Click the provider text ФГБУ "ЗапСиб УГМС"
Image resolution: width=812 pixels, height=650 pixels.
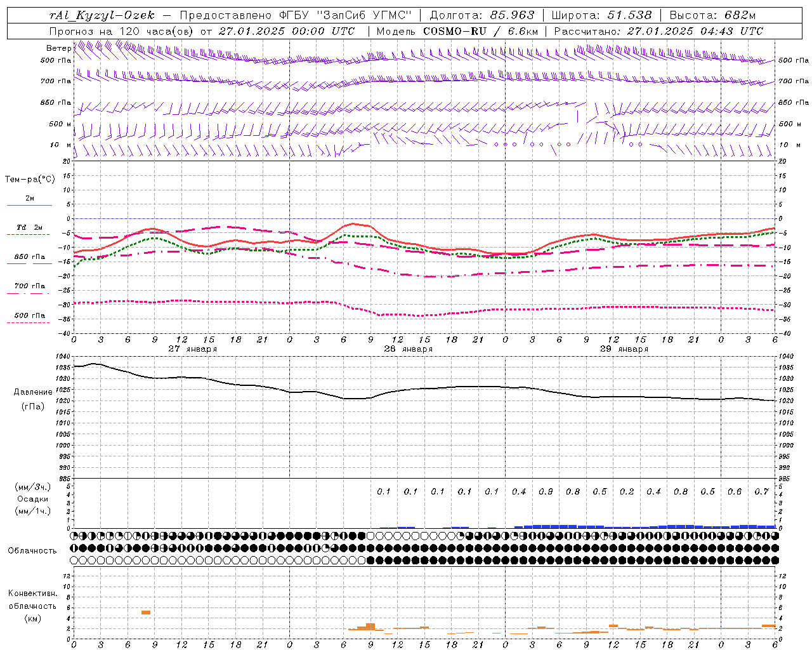click(345, 15)
